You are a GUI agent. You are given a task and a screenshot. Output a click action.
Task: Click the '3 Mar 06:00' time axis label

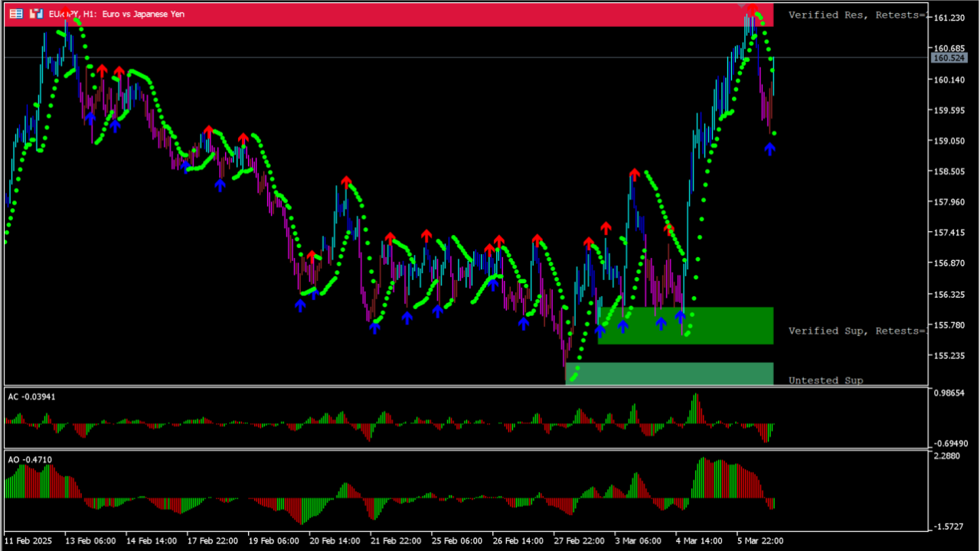(x=640, y=541)
